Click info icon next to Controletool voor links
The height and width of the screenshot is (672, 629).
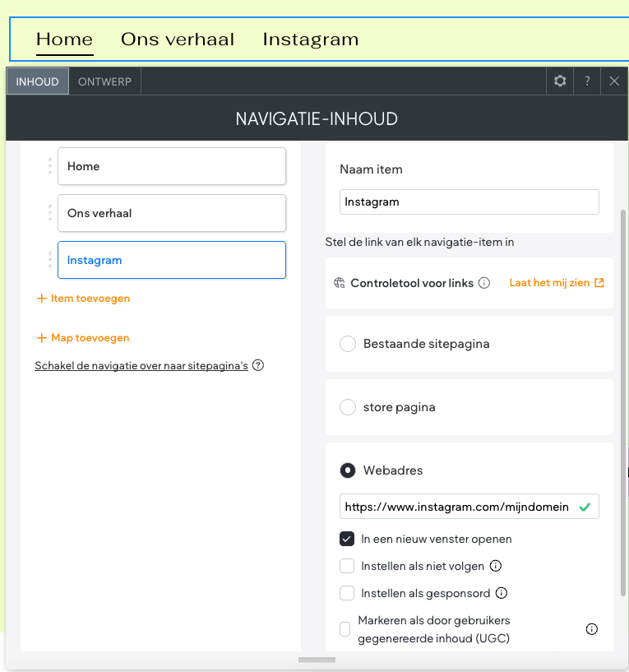[x=484, y=283]
